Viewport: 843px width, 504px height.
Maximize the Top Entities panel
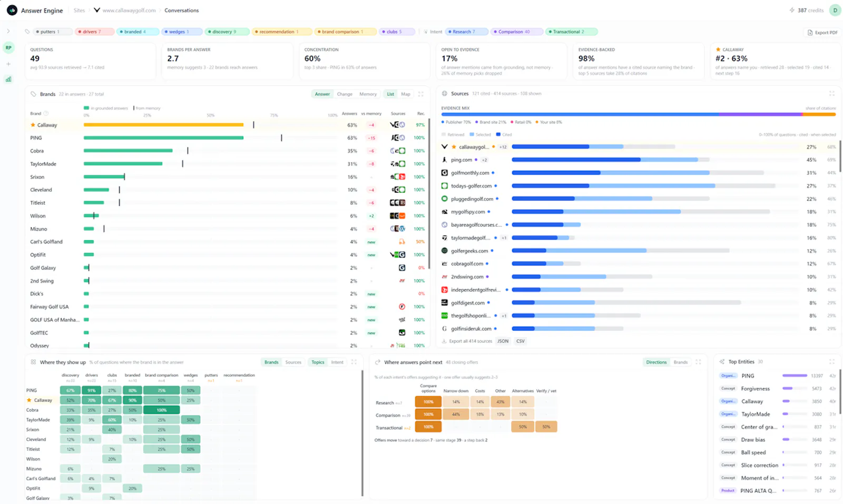point(832,362)
